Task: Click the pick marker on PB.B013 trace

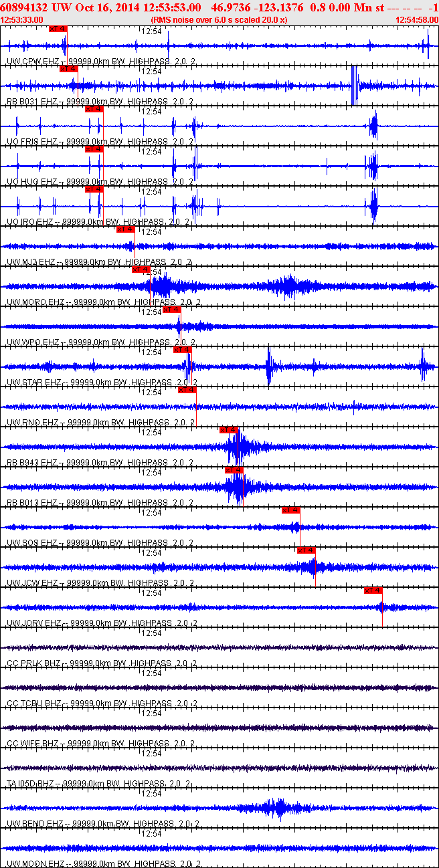Action: (x=234, y=470)
